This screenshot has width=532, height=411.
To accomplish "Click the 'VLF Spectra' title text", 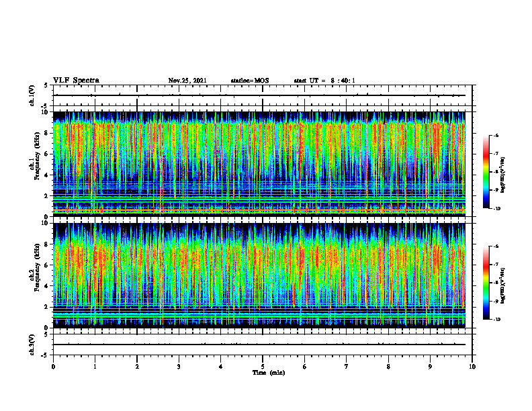I will 76,81.
